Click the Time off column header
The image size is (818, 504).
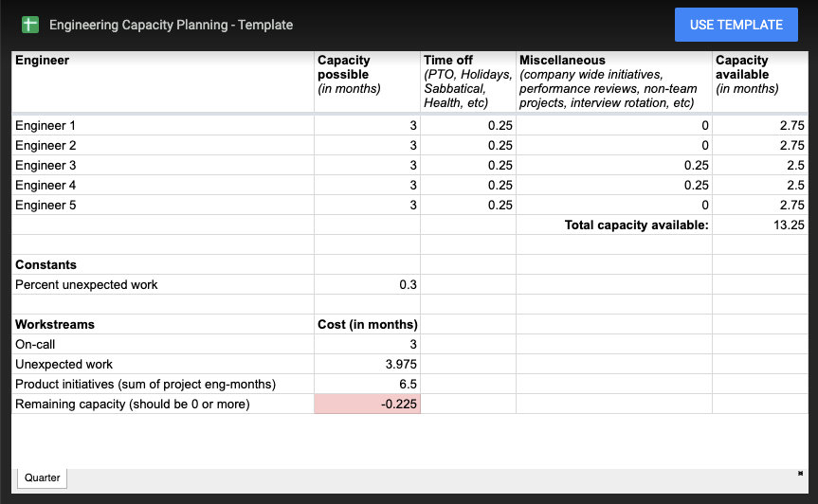(468, 81)
